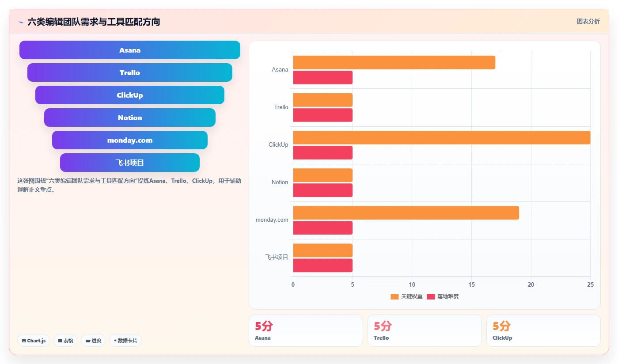Click the monday.com funnel bar
Viewport: 618px width, 364px height.
click(130, 140)
